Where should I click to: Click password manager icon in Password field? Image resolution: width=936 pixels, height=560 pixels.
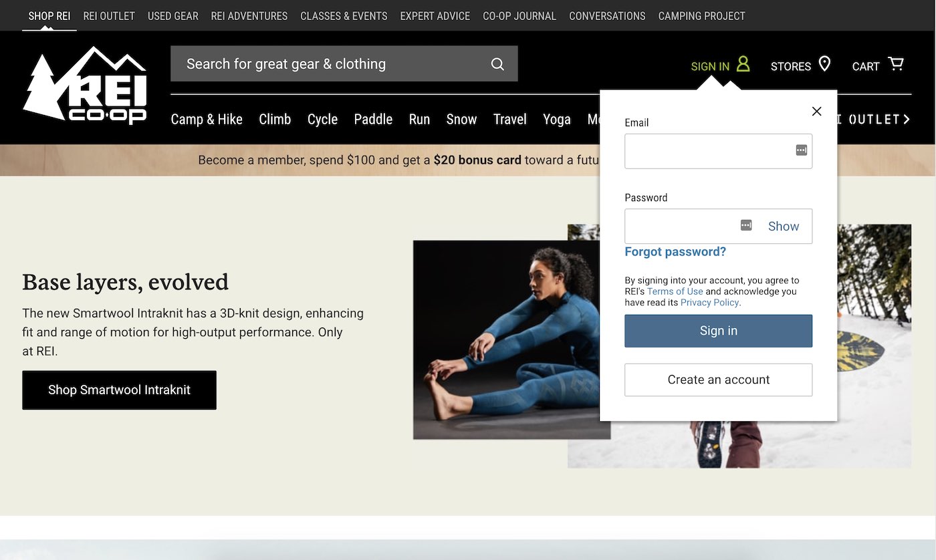pyautogui.click(x=746, y=226)
